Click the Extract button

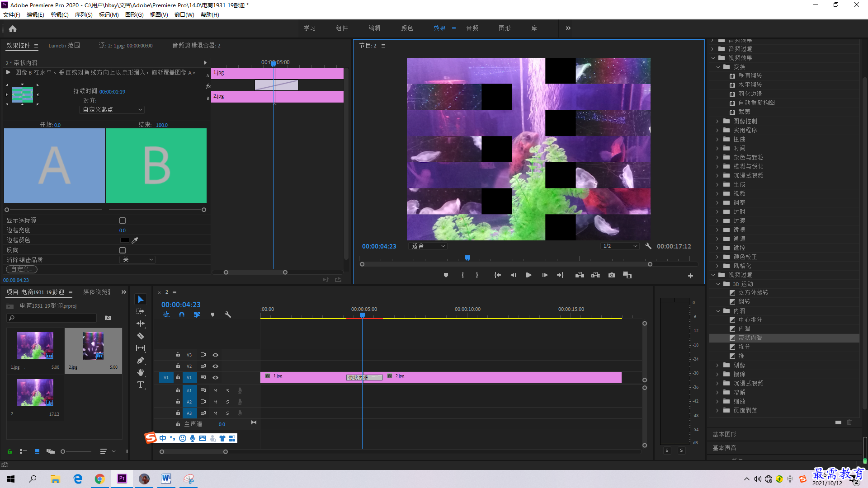pos(595,275)
